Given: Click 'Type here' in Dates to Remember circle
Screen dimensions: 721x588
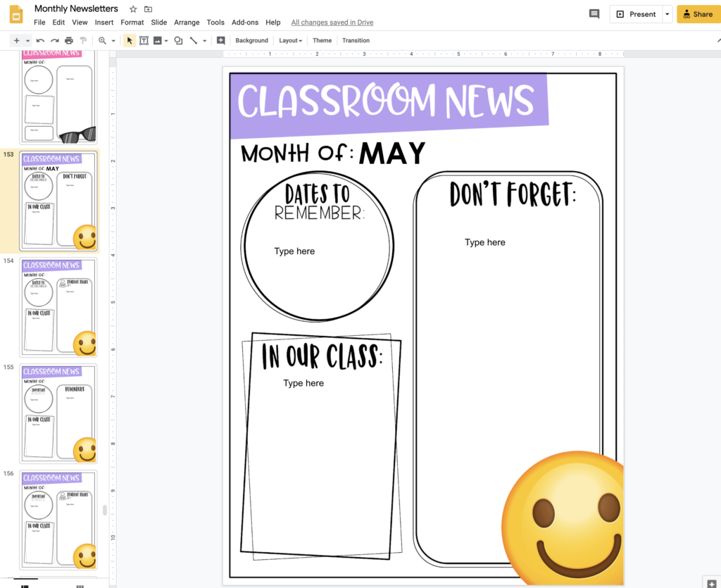Looking at the screenshot, I should pyautogui.click(x=295, y=251).
